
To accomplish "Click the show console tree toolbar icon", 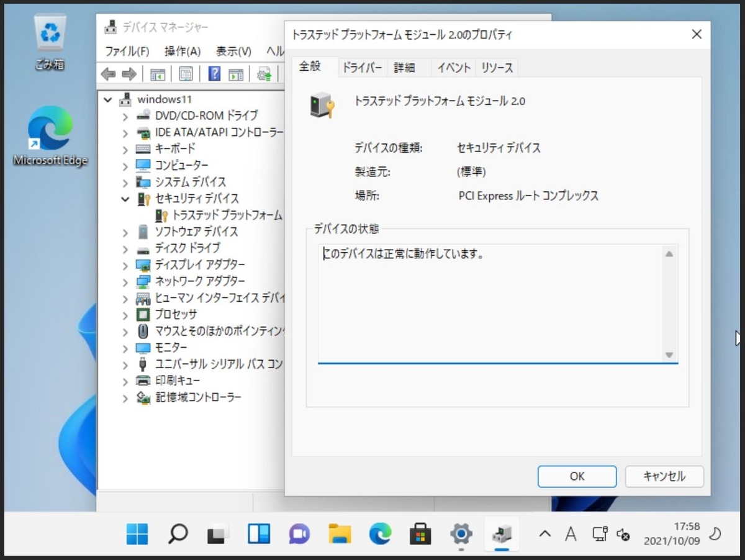I will [x=156, y=75].
